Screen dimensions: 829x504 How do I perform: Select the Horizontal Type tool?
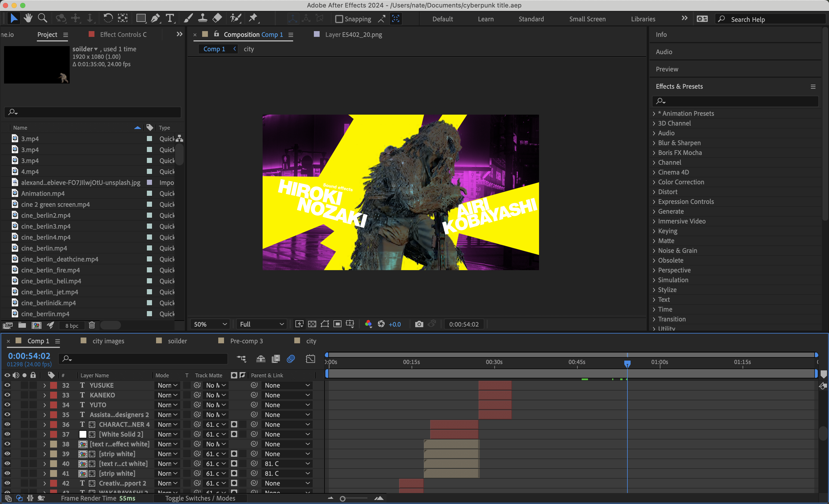coord(170,18)
